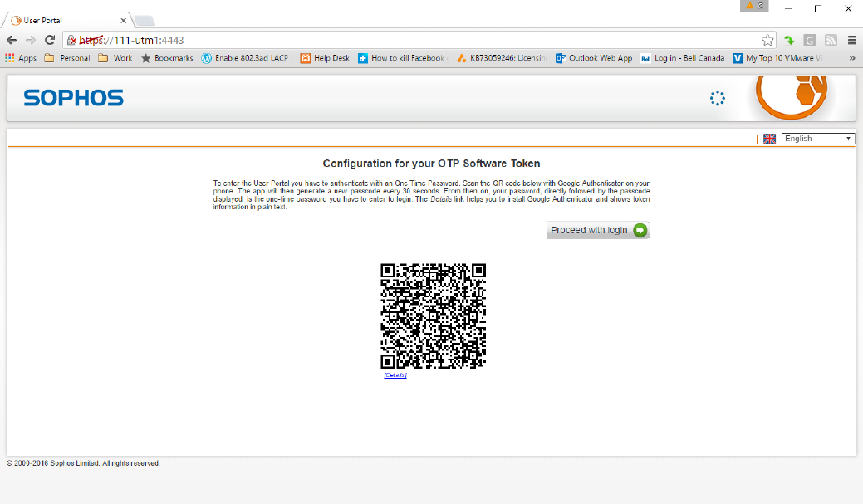
Task: Show hidden bookmarks overflow chevron
Action: (x=851, y=58)
